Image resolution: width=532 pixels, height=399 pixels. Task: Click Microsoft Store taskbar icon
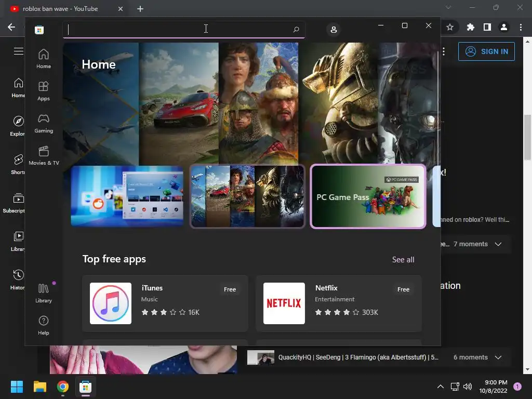pos(86,387)
